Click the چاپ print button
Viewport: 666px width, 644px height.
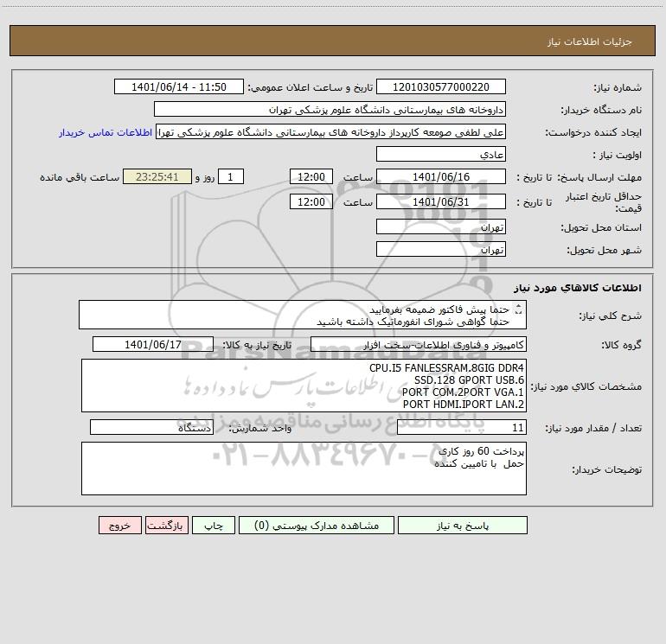[214, 525]
